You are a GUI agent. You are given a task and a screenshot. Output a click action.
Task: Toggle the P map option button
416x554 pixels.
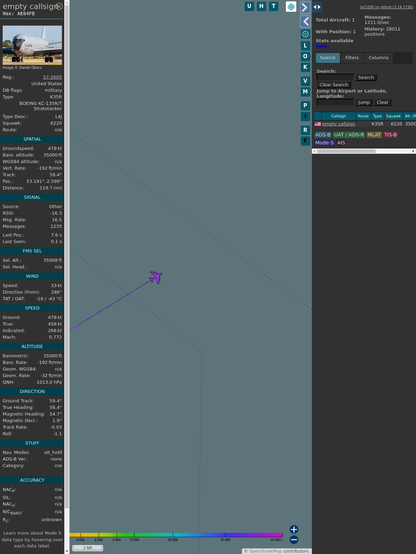click(x=305, y=106)
